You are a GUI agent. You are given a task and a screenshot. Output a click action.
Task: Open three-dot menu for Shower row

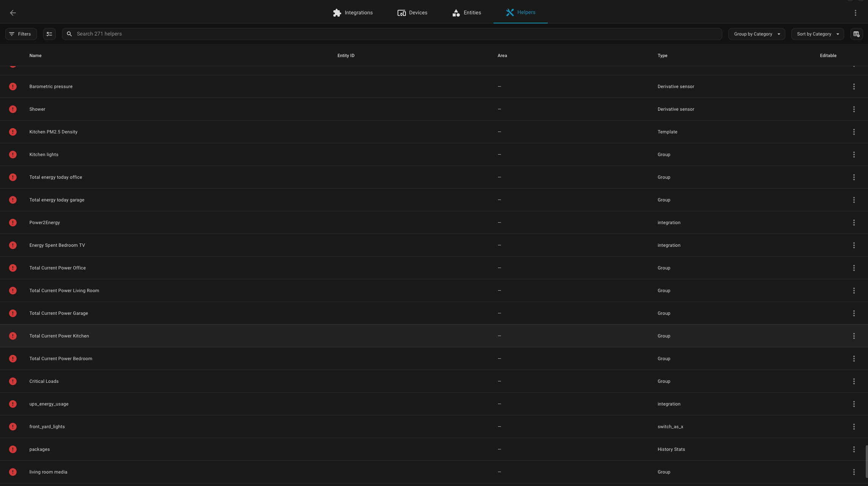[854, 109]
